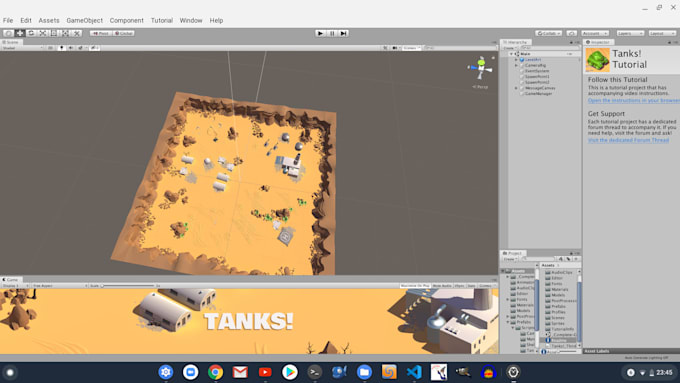This screenshot has height=383, width=680.
Task: Select the Move tool in the toolbar
Action: pyautogui.click(x=20, y=33)
